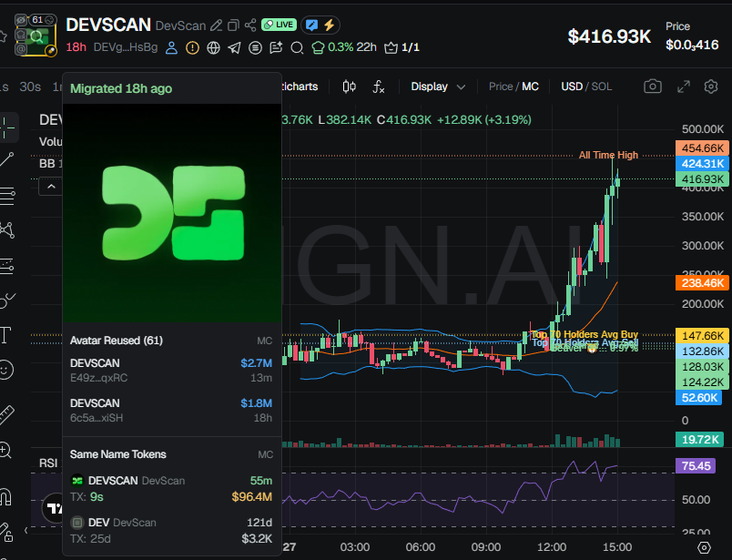Viewport: 732px width, 560px height.
Task: Click the 61 avatar reuse badge
Action: tap(43, 20)
